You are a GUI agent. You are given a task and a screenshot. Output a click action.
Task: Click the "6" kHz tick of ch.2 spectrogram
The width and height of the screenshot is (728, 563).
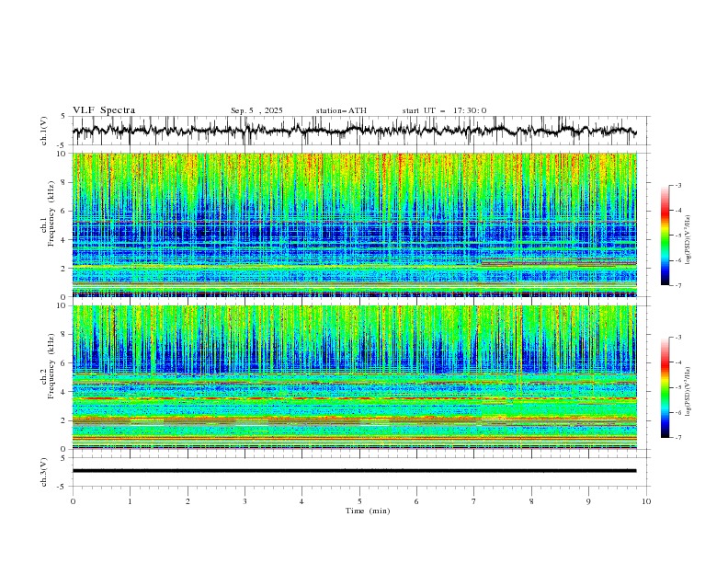64,363
